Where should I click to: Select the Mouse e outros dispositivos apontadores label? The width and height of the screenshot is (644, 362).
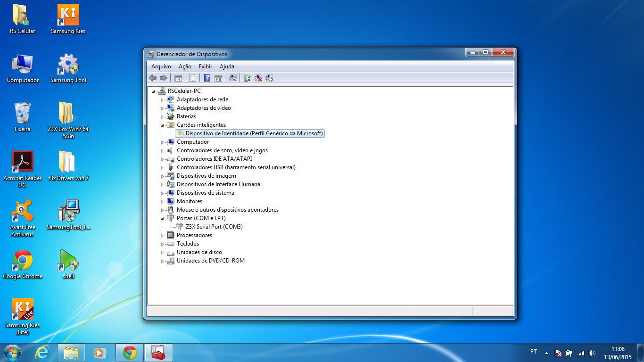point(228,210)
